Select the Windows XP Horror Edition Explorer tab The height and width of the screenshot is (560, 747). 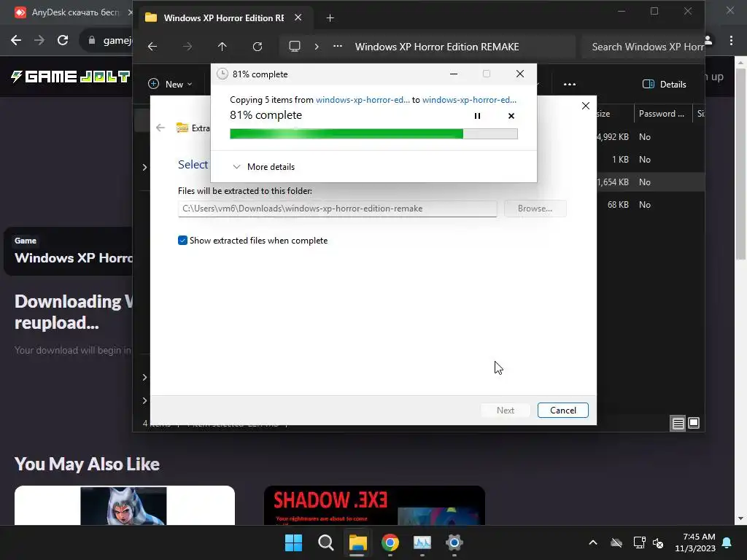[x=223, y=18]
